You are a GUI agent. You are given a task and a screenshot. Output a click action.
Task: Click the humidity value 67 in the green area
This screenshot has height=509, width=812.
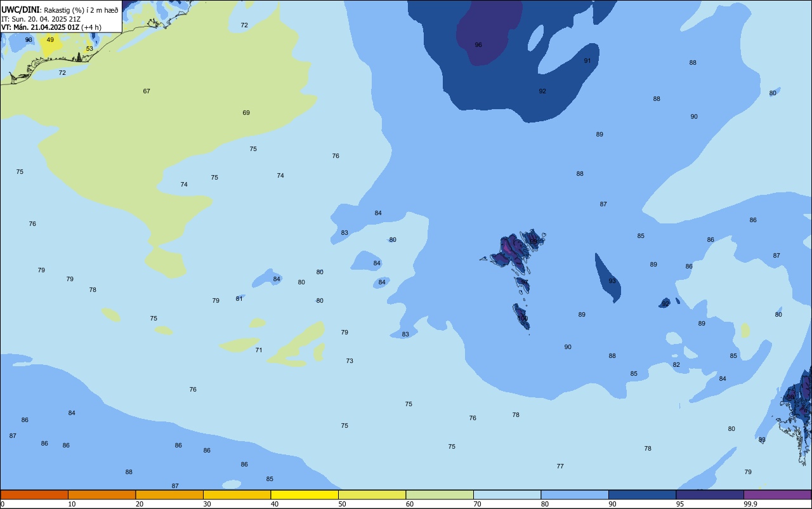tap(147, 91)
